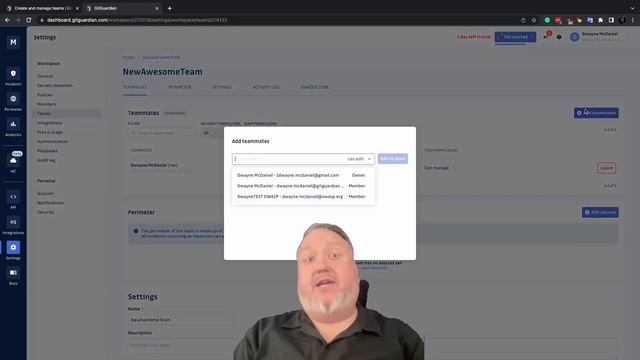Screen dimensions: 640x360
Task: Open Analytics in the left sidebar
Action: tap(13, 127)
